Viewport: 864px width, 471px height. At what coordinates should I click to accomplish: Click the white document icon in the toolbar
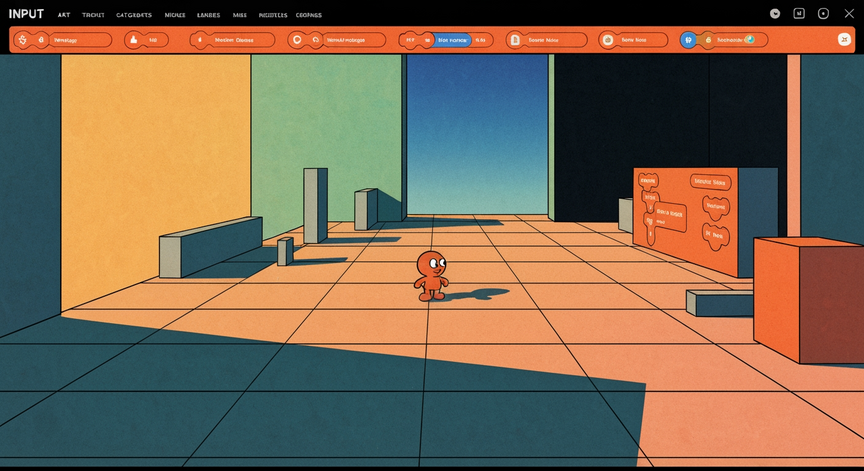pos(515,40)
